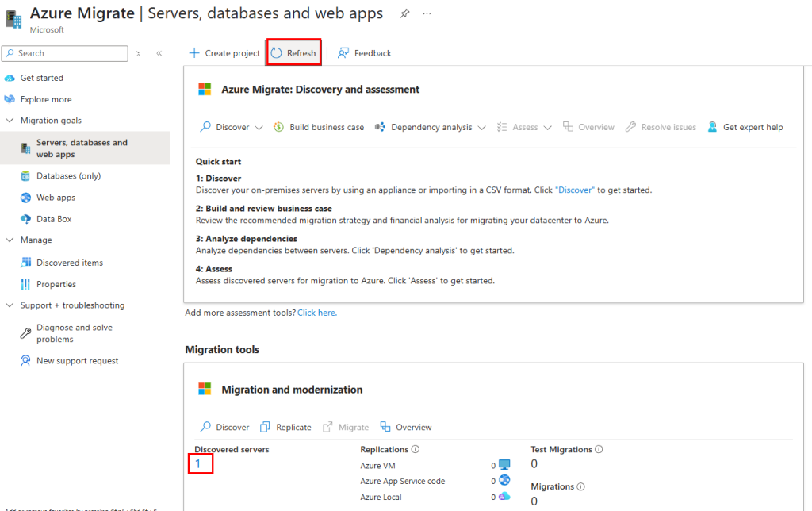Pin the Azure Migrate blade
This screenshot has height=511, width=812.
(x=404, y=14)
